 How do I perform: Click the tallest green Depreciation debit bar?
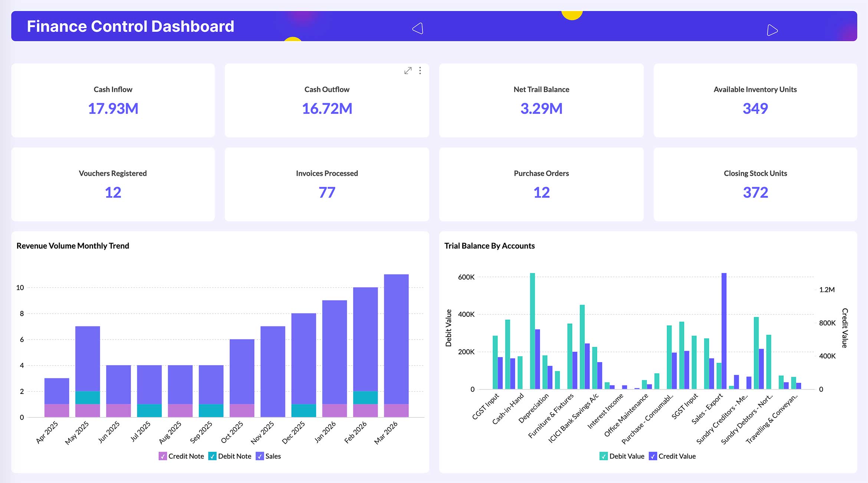click(532, 331)
